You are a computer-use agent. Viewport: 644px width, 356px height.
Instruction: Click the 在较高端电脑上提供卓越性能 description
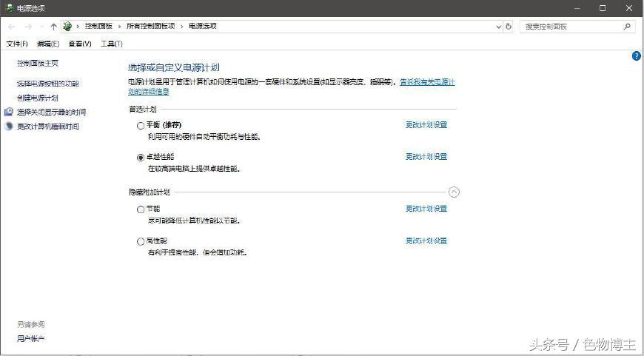click(194, 169)
